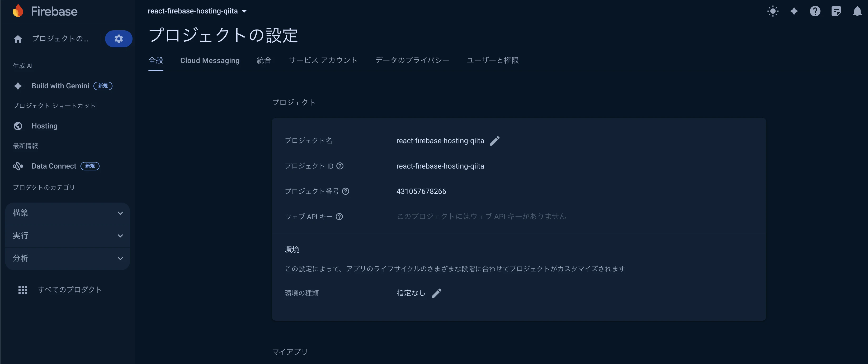The image size is (868, 364).
Task: Expand the 実行 category
Action: point(67,236)
